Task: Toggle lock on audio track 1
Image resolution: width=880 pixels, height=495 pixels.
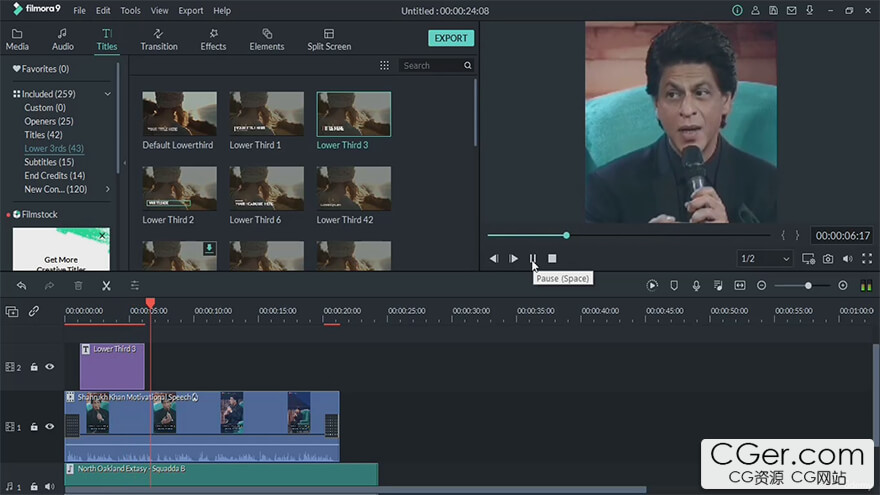Action: tap(34, 487)
